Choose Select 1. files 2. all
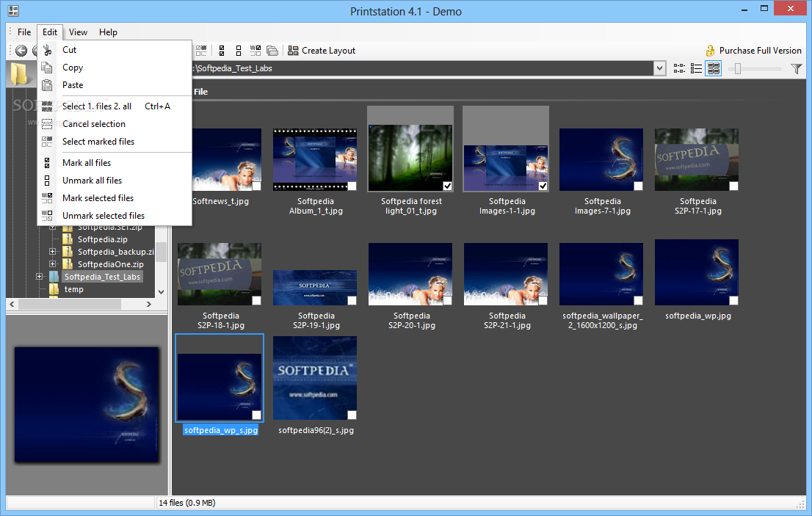 point(115,106)
